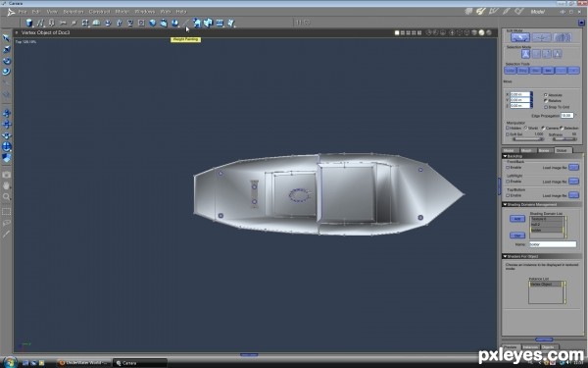The image size is (588, 368).
Task: Choose the third Edit Mode button
Action: [563, 37]
